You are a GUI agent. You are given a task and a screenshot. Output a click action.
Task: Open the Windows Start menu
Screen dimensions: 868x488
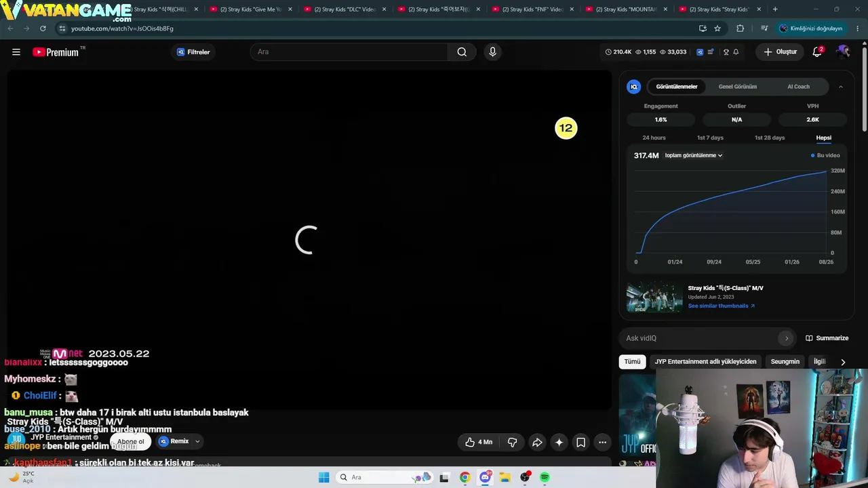pos(323,477)
